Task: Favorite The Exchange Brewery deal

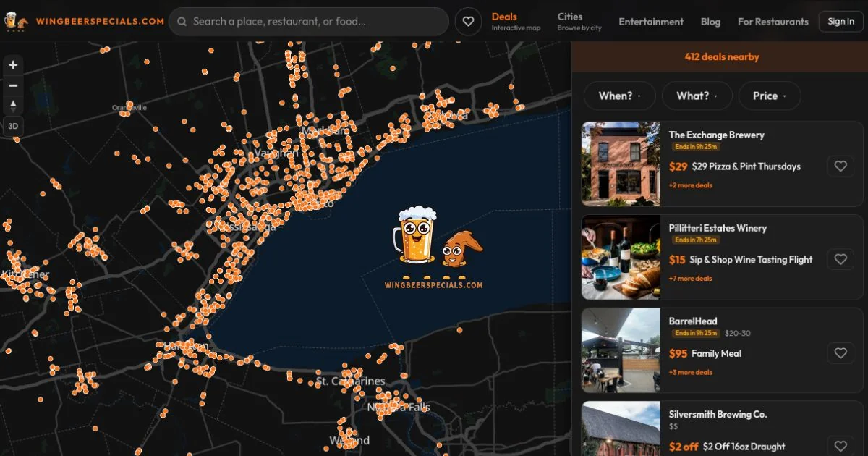Action: click(x=840, y=166)
